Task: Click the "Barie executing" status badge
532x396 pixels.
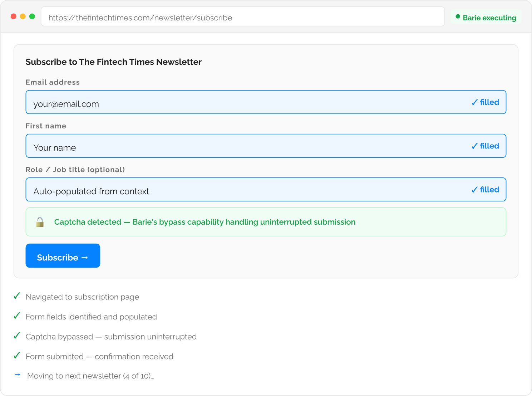Action: (x=486, y=17)
